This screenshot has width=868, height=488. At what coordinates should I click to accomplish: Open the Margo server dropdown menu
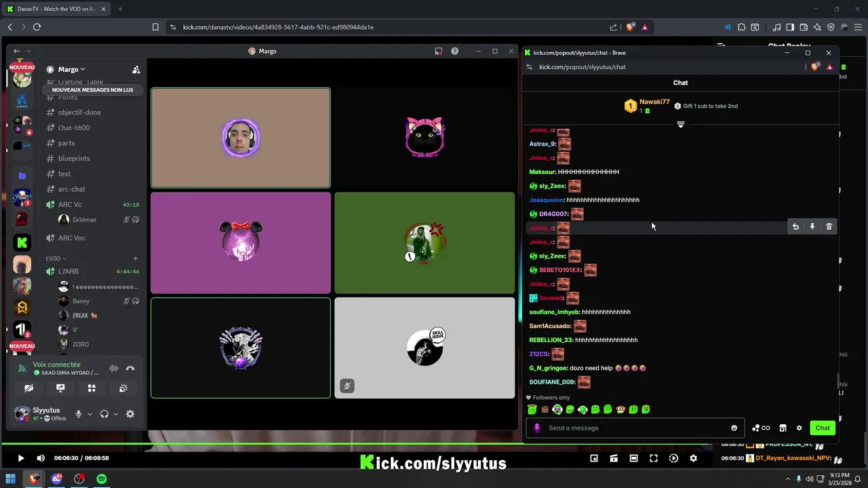click(71, 69)
